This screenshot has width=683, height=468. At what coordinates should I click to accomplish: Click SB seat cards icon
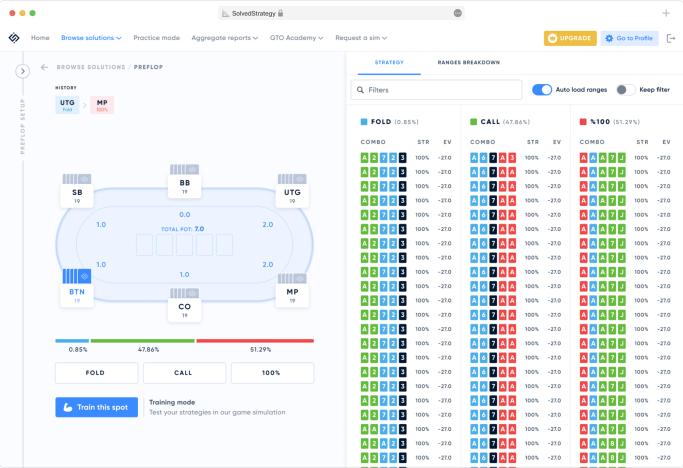(x=77, y=179)
